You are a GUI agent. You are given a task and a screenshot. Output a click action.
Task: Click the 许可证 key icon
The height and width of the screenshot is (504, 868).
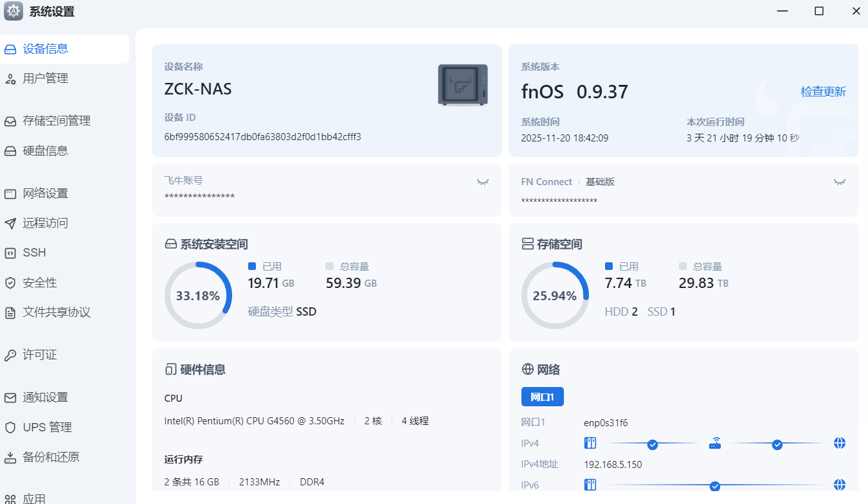tap(10, 355)
